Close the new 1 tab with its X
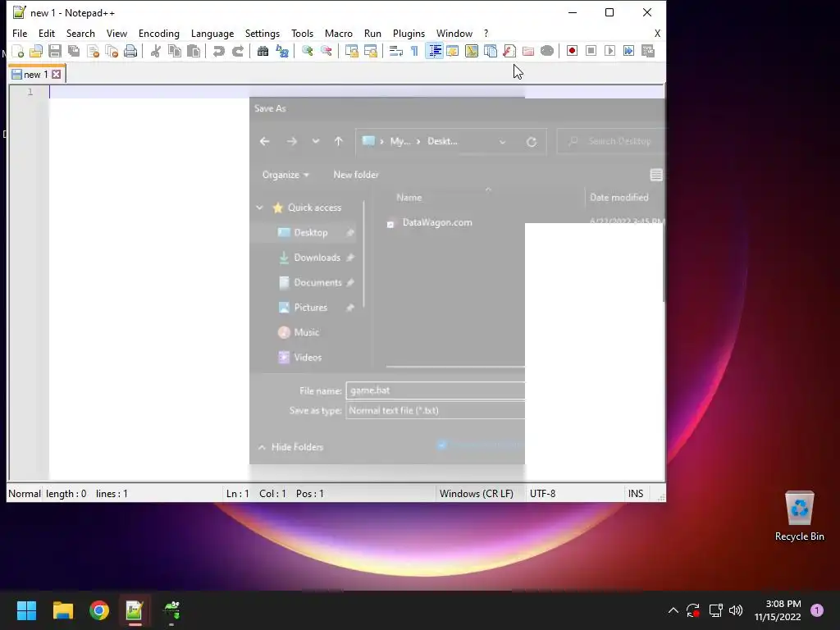840x630 pixels. (57, 75)
